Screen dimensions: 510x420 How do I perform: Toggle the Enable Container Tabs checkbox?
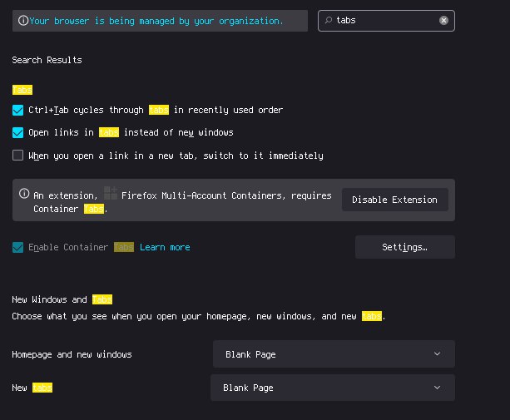tap(18, 247)
